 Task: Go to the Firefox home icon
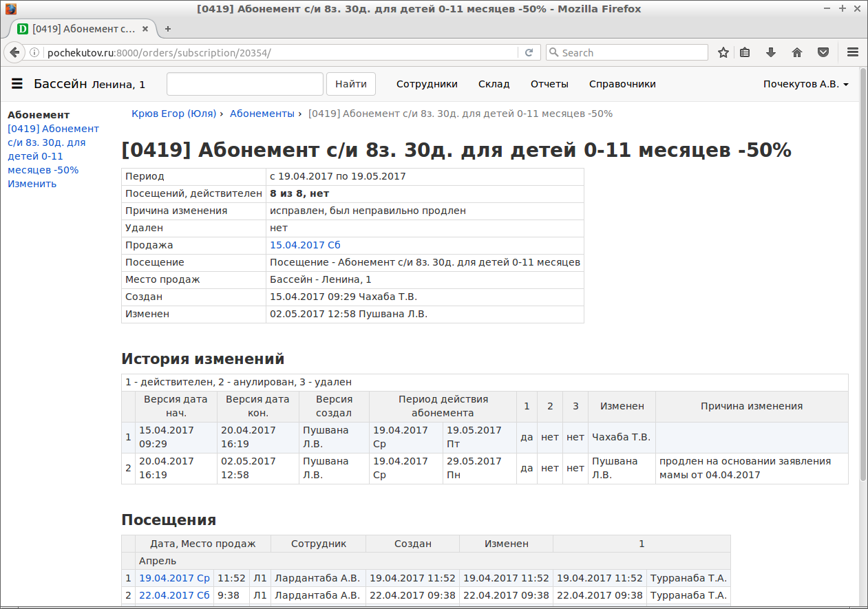(x=797, y=52)
